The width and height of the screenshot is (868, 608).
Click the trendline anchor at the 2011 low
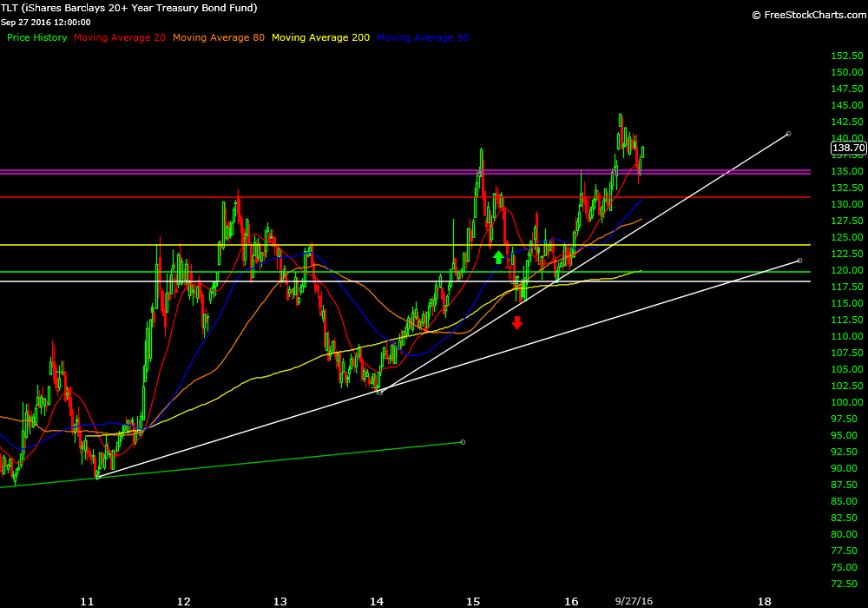coord(98,476)
